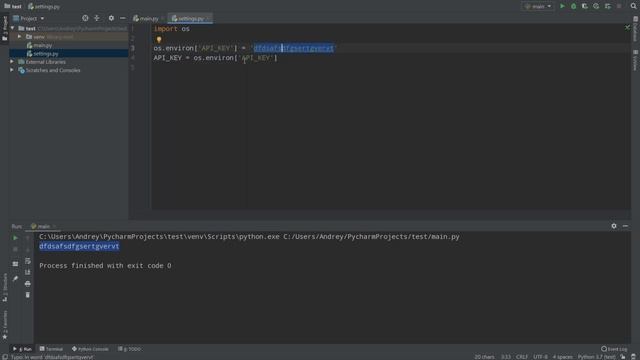Open the Database side tool window

click(636, 29)
